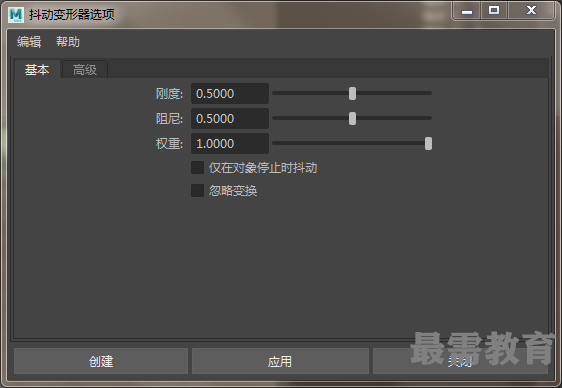Click the 刚度 slider handle
The height and width of the screenshot is (388, 562).
point(353,93)
